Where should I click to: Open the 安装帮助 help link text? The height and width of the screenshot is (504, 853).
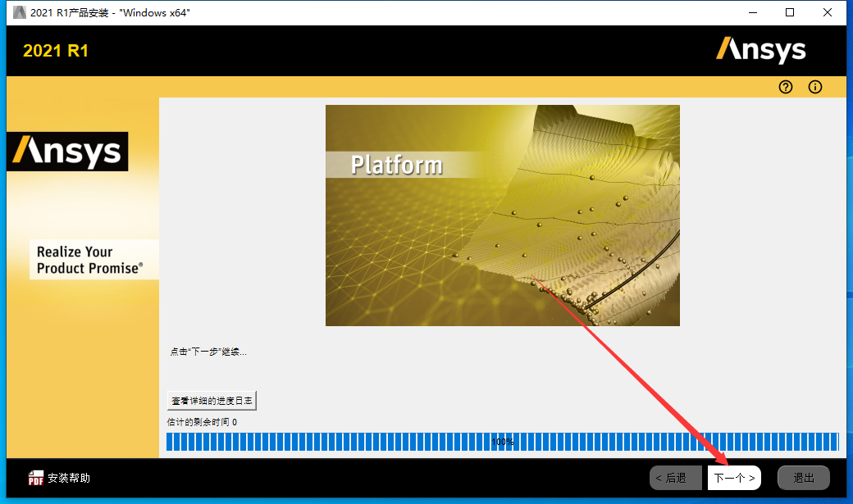(x=69, y=478)
